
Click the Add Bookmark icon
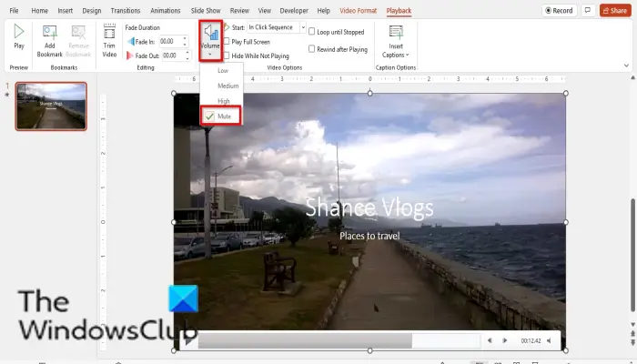pos(49,33)
